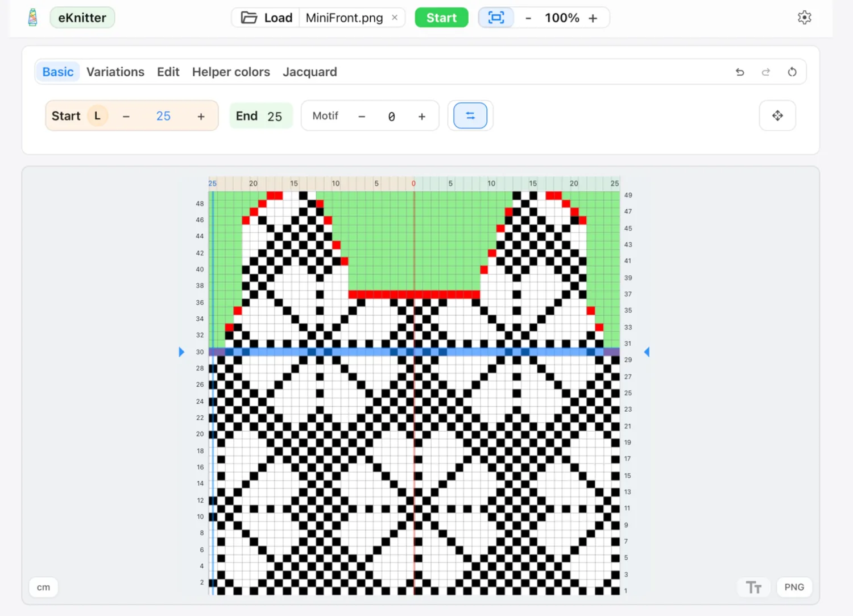853x616 pixels.
Task: Open the Load file folder button
Action: pos(266,18)
